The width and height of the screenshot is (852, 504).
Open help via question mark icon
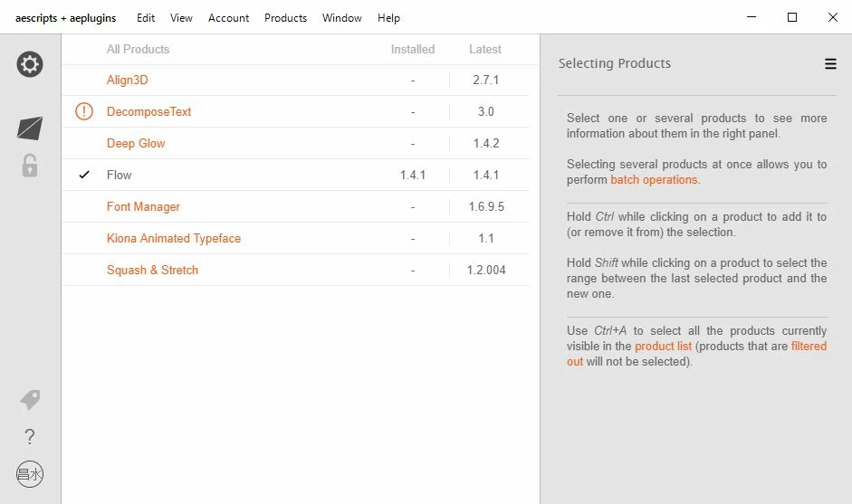click(x=30, y=437)
